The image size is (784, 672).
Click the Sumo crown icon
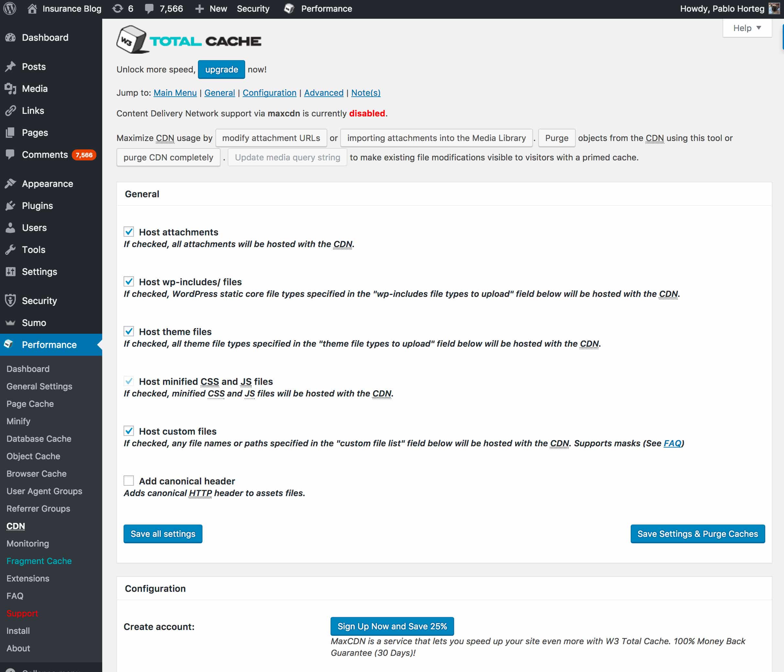pos(11,323)
